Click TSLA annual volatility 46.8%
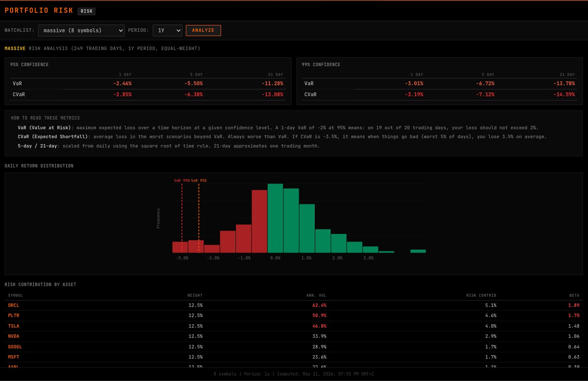The height and width of the screenshot is (381, 588). (x=319, y=326)
